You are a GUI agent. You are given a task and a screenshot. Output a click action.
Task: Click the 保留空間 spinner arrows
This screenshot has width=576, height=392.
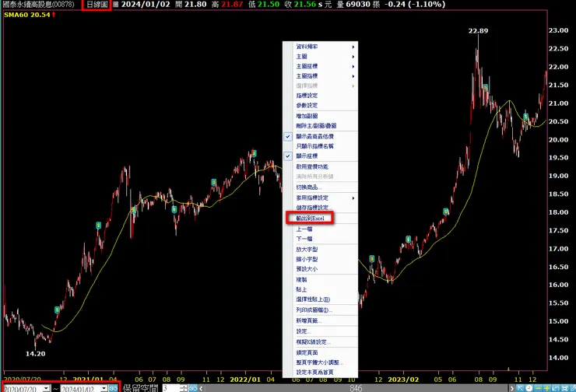tap(184, 388)
